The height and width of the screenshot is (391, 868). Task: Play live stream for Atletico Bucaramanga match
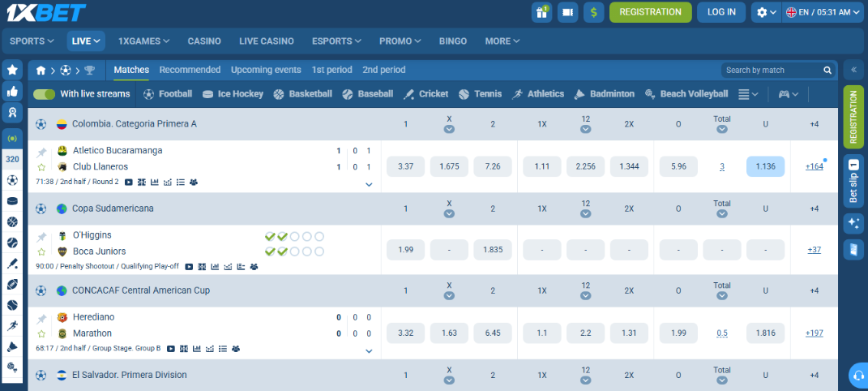(x=128, y=182)
